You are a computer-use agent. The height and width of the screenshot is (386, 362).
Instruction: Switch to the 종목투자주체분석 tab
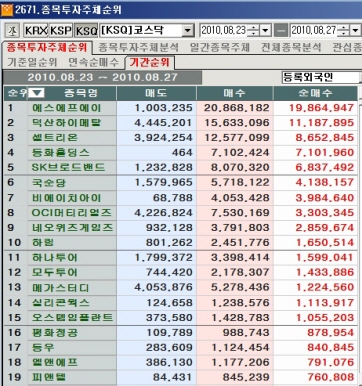138,47
